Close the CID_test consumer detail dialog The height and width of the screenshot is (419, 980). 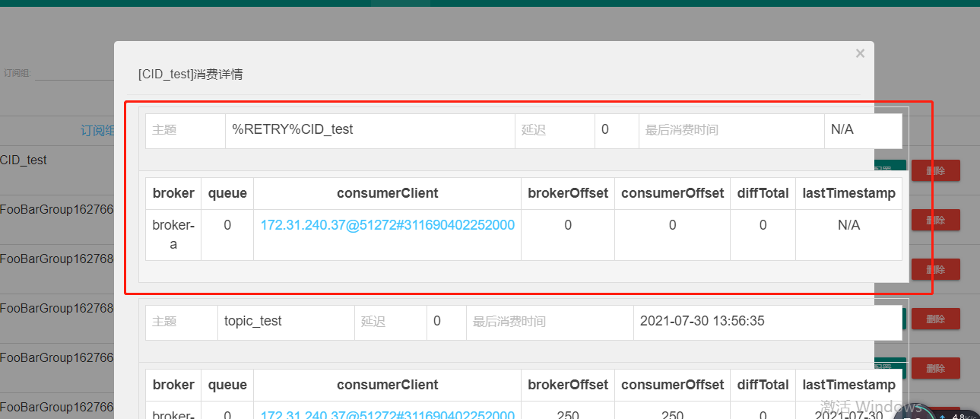tap(860, 53)
